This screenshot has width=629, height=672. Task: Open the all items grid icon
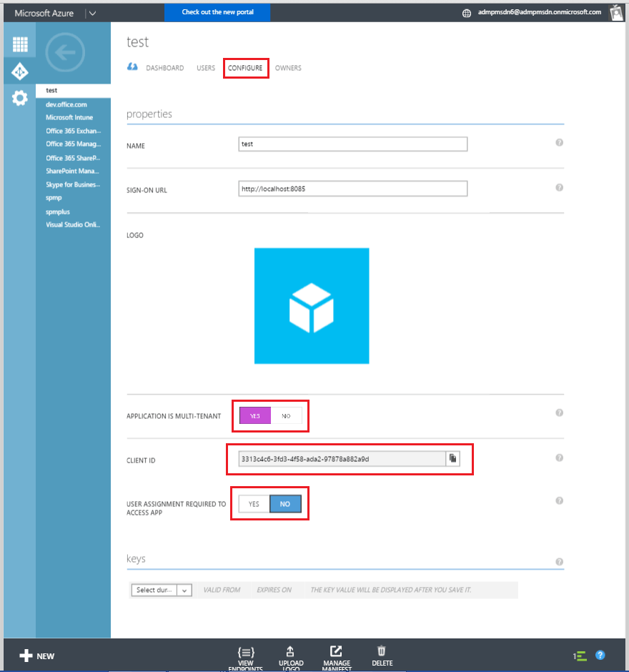click(20, 44)
